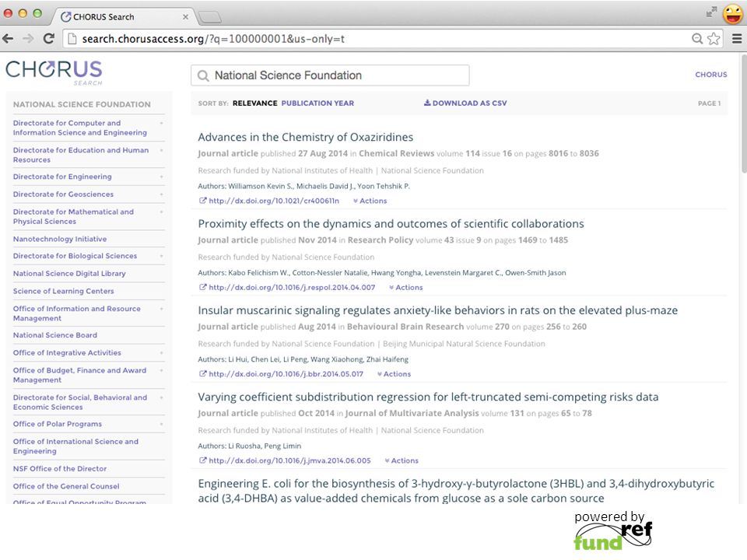
Task: Click the powered by FundRef logo
Action: (x=612, y=531)
